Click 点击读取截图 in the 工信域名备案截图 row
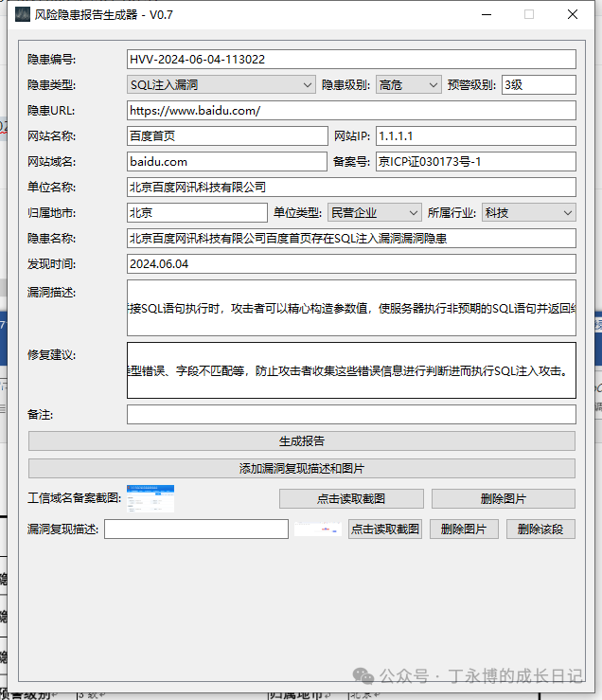 (x=351, y=498)
